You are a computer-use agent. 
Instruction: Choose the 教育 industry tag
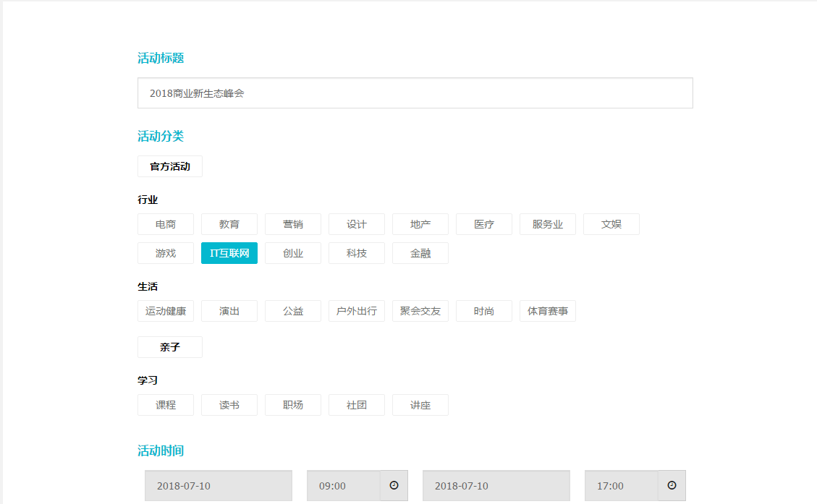click(229, 224)
